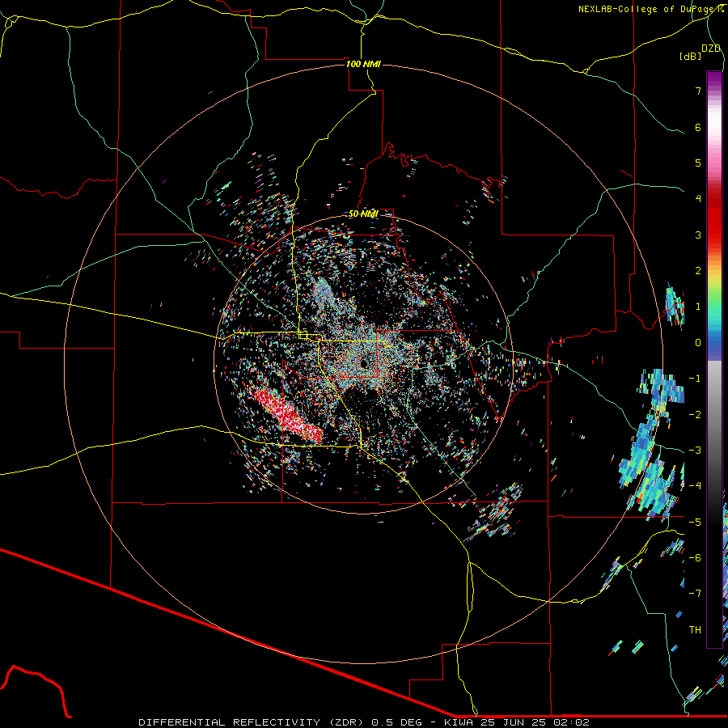Click the -7 value on the color scale
This screenshot has height=728, width=728.
point(695,594)
